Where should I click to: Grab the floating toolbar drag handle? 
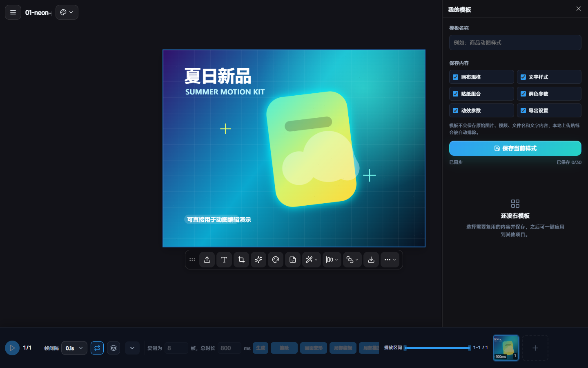click(192, 260)
